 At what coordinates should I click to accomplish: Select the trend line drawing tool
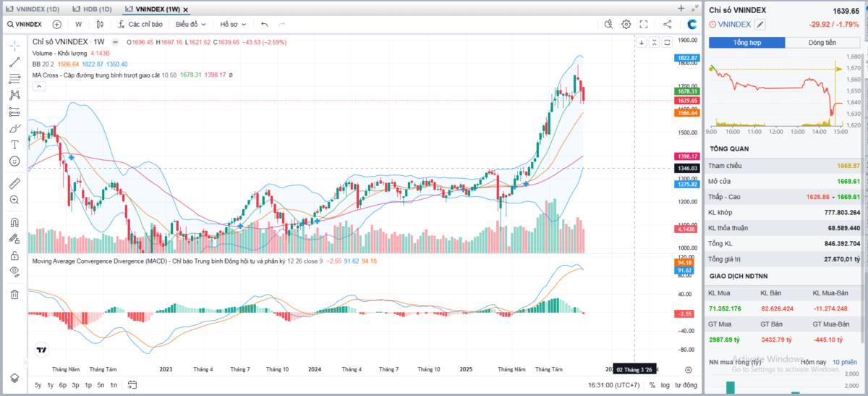14,62
